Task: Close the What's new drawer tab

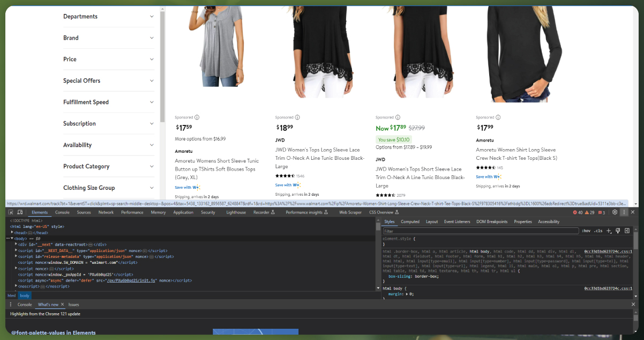Action: [x=62, y=304]
